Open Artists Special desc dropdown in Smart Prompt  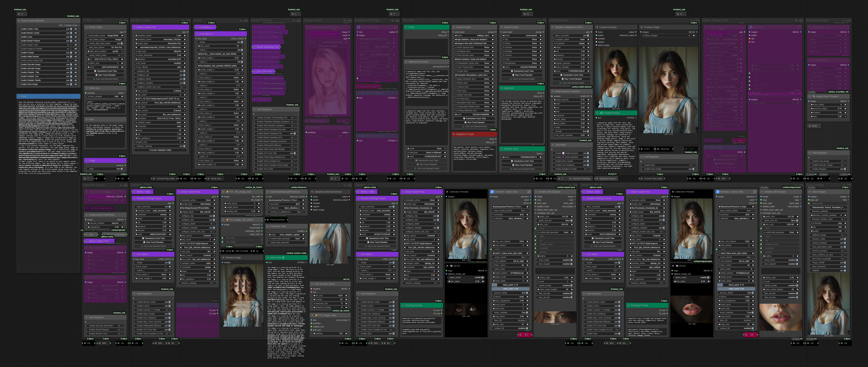474,47
